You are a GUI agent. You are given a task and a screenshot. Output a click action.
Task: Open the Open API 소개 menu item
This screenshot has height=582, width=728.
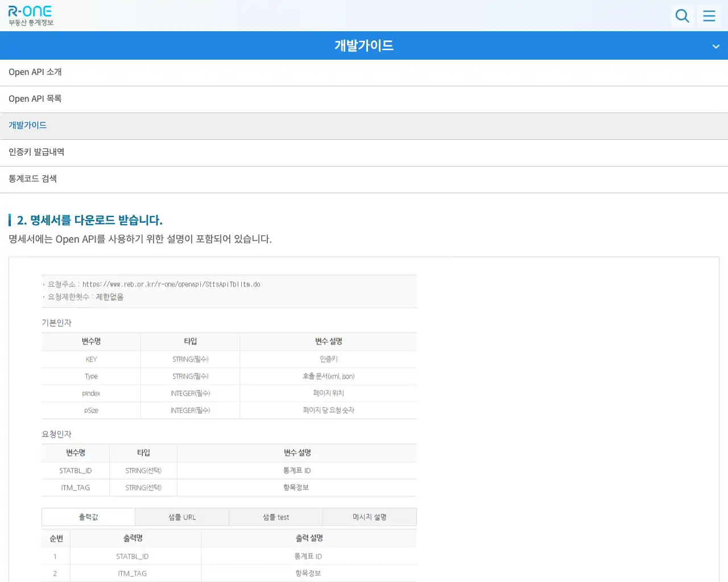364,72
